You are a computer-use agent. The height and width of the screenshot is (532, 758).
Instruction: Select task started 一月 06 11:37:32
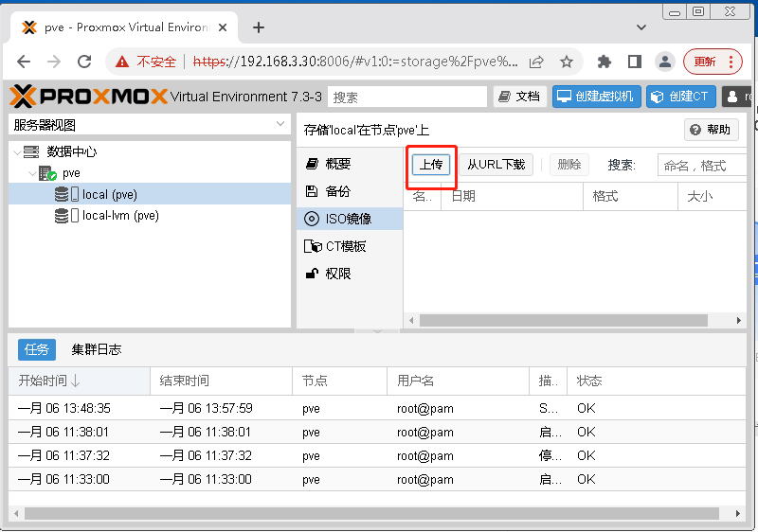point(377,455)
